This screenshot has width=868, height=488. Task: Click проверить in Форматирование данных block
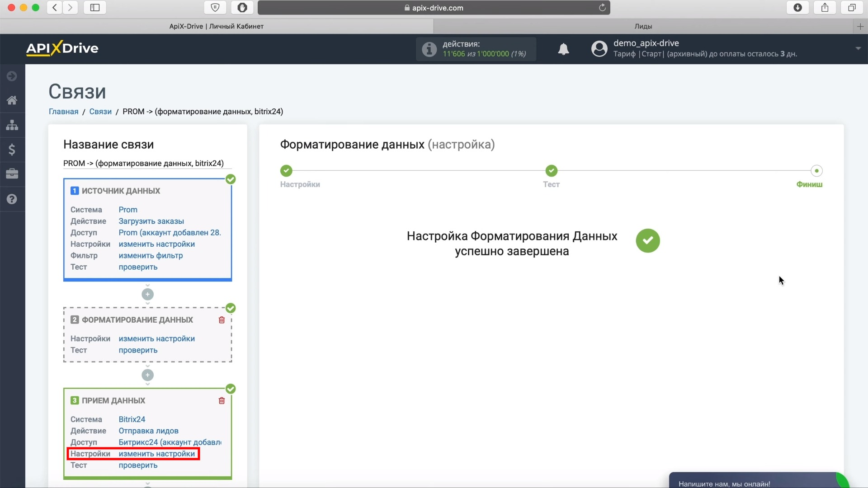pyautogui.click(x=138, y=350)
